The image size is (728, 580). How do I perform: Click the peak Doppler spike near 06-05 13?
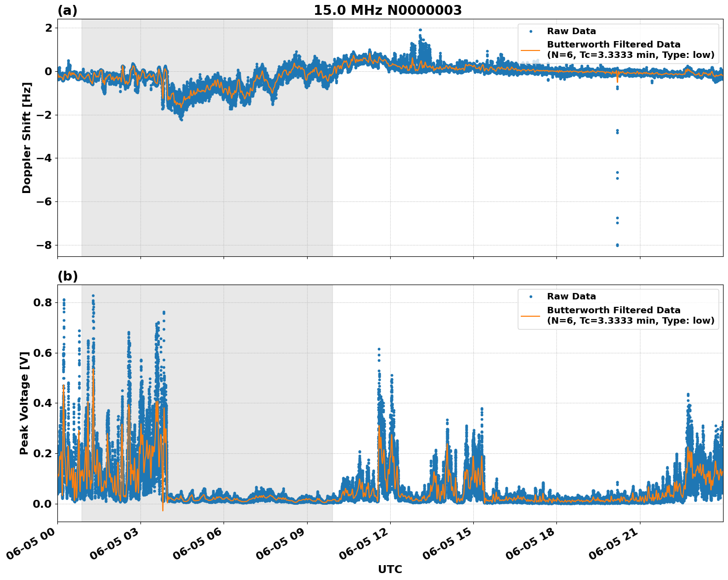(x=419, y=30)
